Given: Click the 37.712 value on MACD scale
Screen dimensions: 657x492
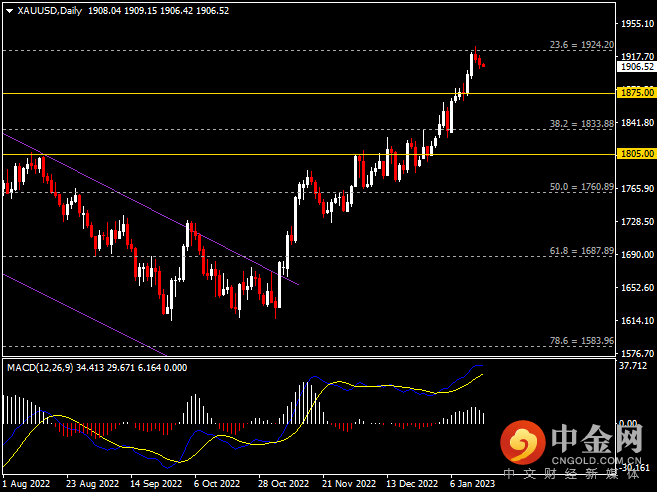Looking at the screenshot, I should 632,366.
